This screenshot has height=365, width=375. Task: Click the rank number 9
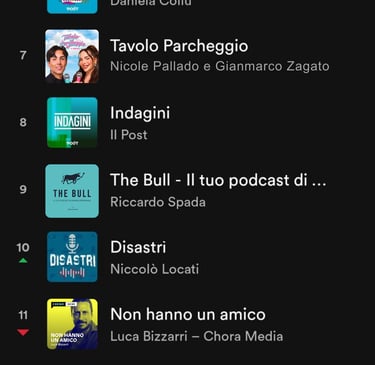[23, 189]
